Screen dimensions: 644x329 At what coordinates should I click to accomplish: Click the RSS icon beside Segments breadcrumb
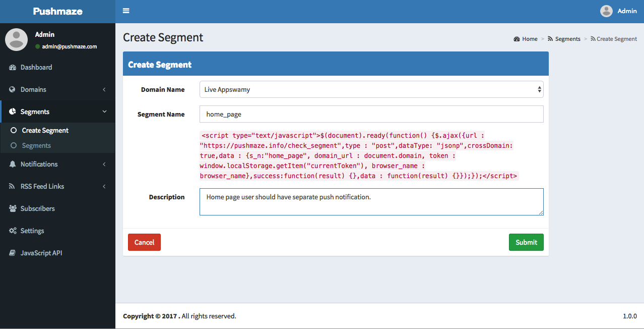click(550, 39)
